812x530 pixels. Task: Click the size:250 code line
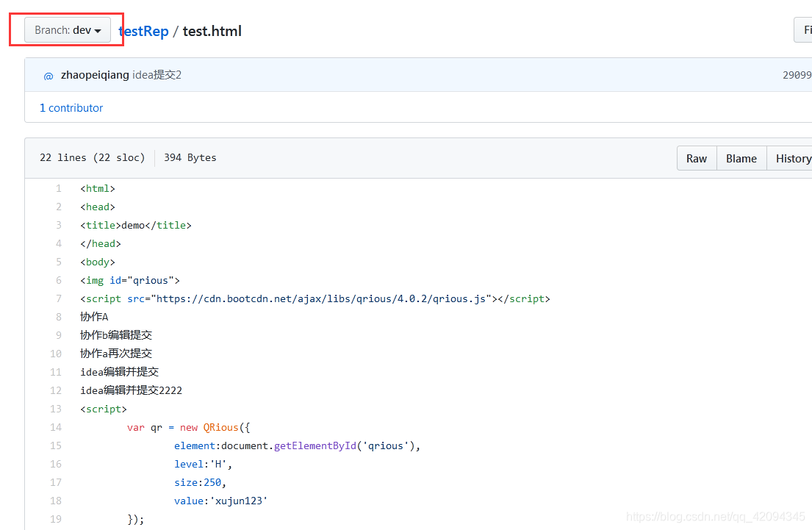point(200,482)
